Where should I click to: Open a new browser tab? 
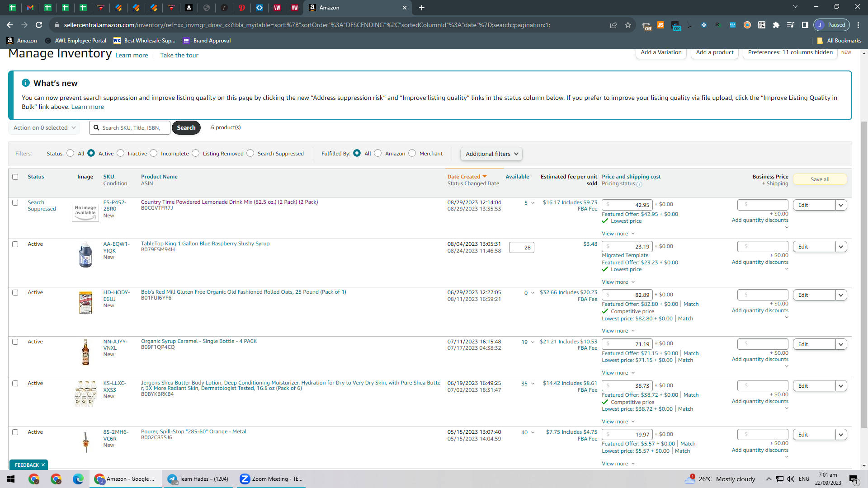pyautogui.click(x=422, y=8)
